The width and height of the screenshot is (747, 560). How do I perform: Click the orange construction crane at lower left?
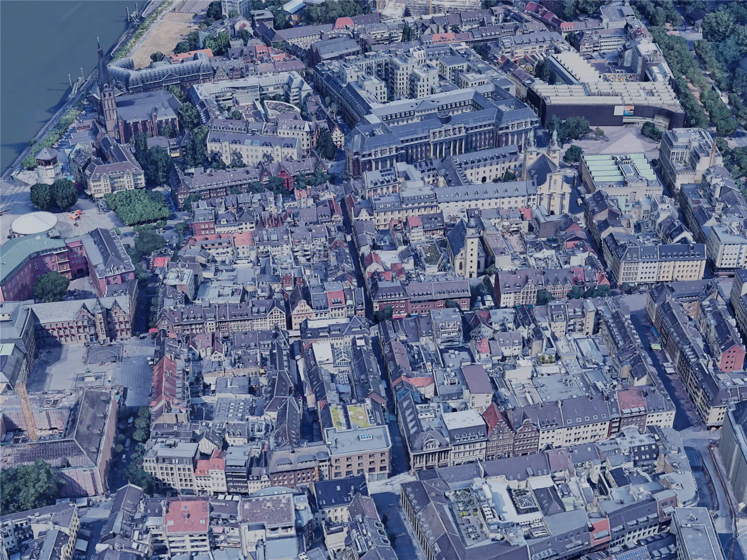27,411
